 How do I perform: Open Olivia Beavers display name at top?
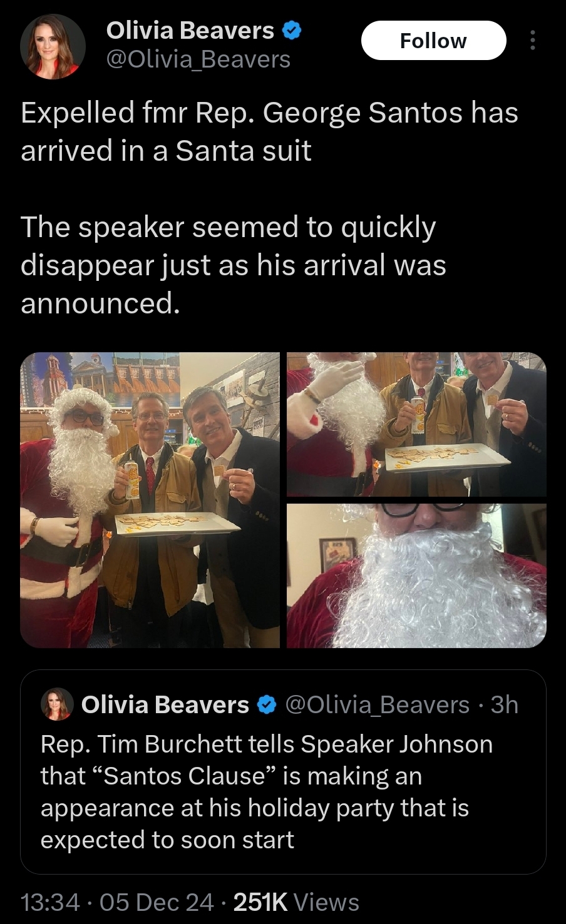click(x=190, y=30)
